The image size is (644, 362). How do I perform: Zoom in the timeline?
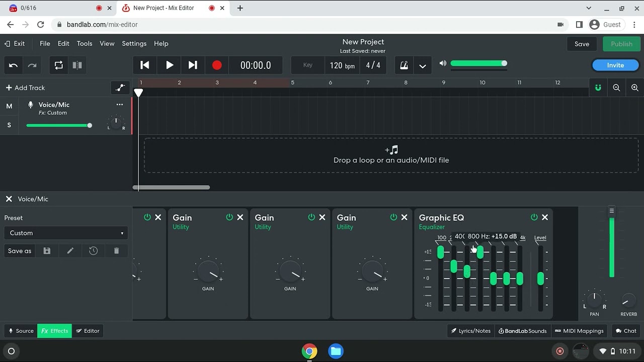click(x=635, y=88)
